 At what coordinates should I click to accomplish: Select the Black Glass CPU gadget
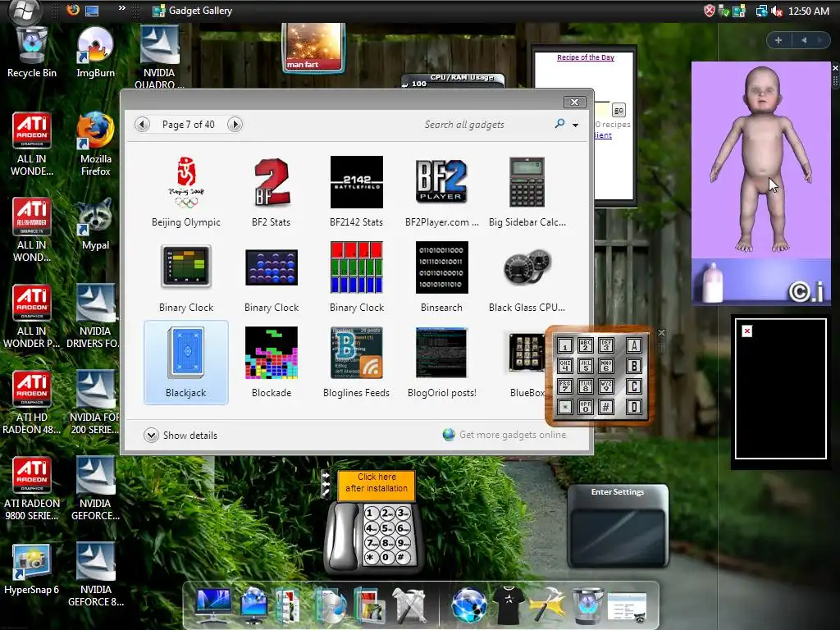(x=527, y=277)
